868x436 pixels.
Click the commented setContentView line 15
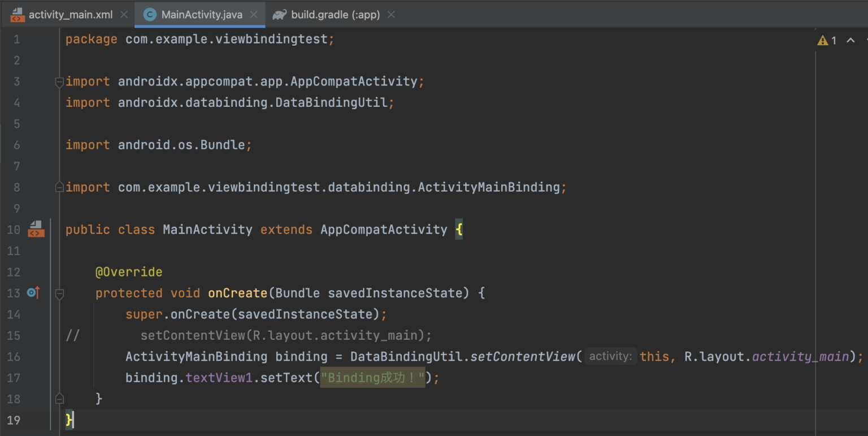coord(286,335)
